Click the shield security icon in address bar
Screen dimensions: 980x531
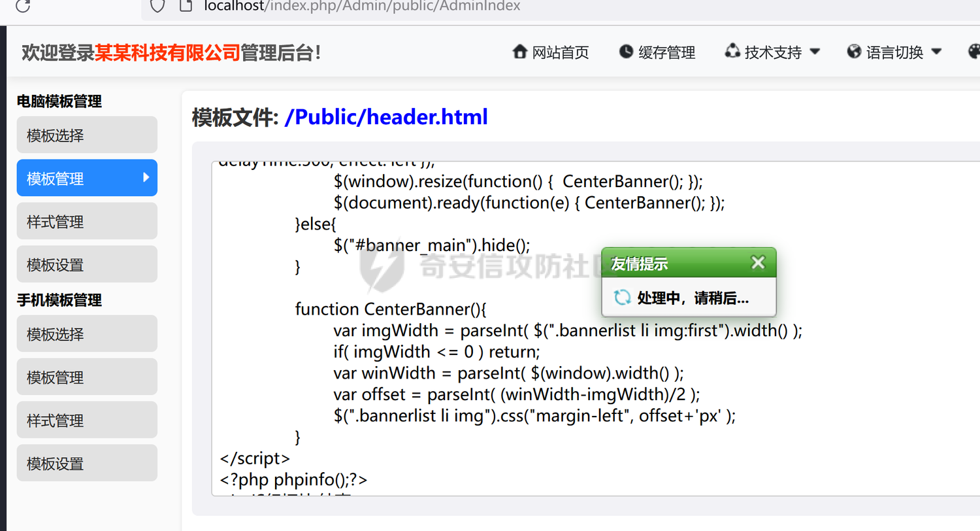157,6
